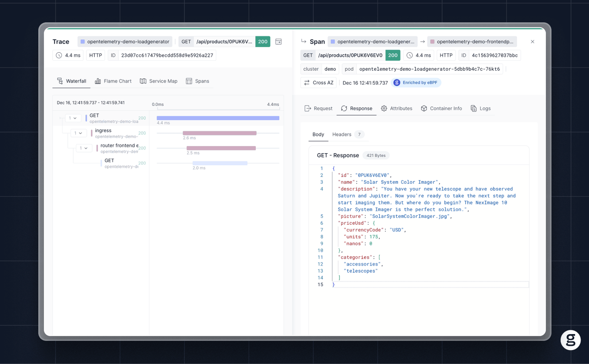This screenshot has height=364, width=589.
Task: Click JSON line with "SolarSystemColorImager.jpg"
Action: [x=395, y=216]
